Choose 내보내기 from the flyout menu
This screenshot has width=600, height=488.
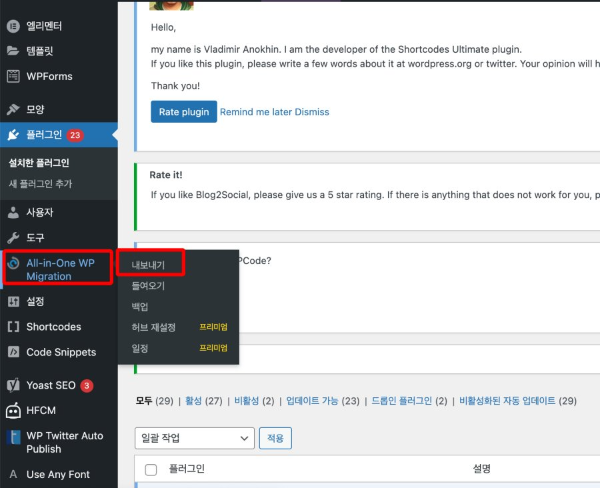click(148, 265)
